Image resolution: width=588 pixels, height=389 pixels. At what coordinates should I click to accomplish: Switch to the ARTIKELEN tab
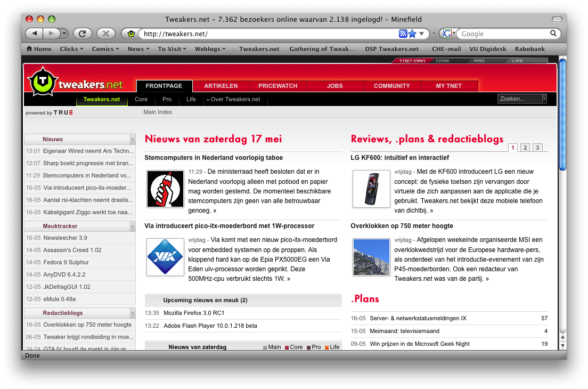(221, 86)
